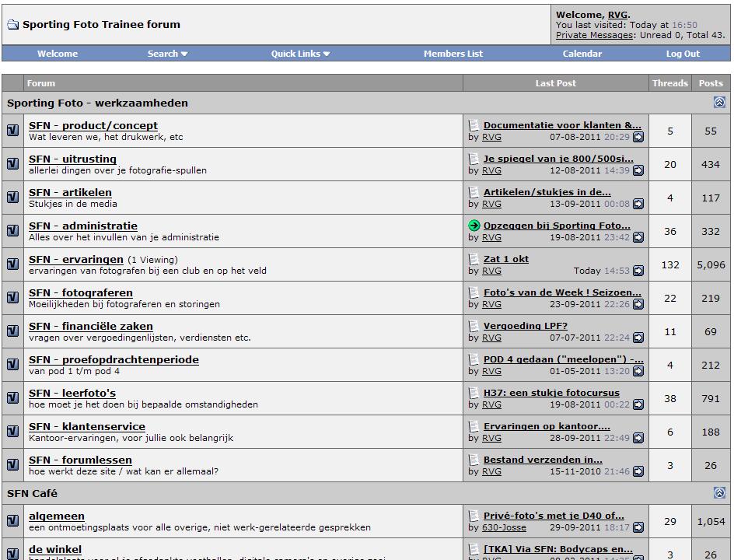This screenshot has width=734, height=560.
Task: Click forum status icon left of SFN - leerfoto's
Action: click(13, 397)
